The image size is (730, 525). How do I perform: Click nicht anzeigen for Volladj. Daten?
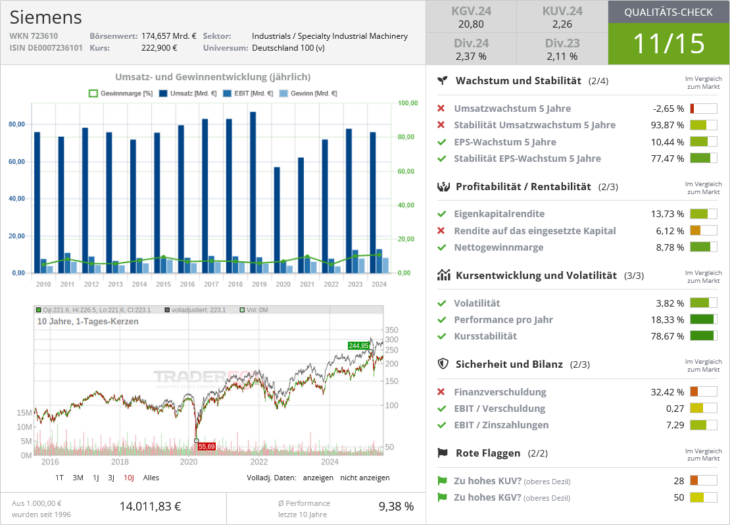[365, 478]
